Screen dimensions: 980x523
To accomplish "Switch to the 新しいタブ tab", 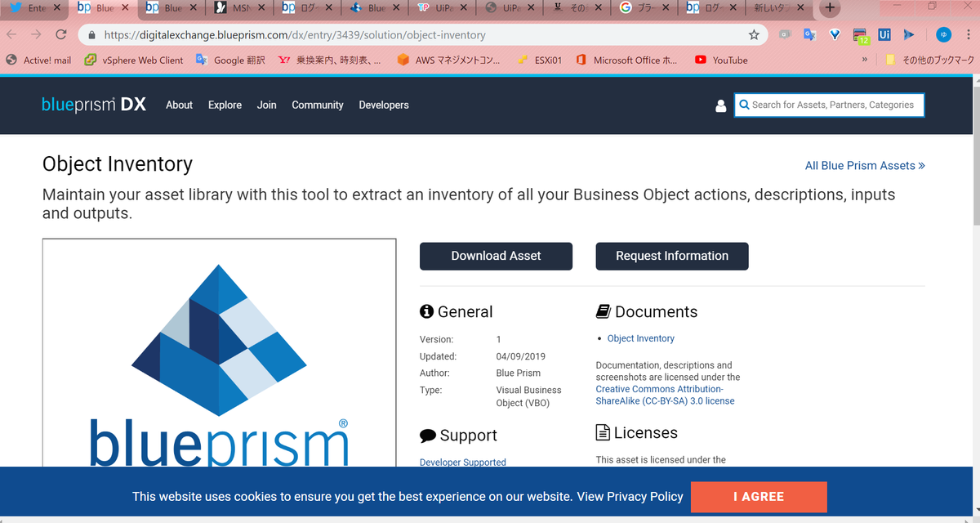I will click(780, 8).
